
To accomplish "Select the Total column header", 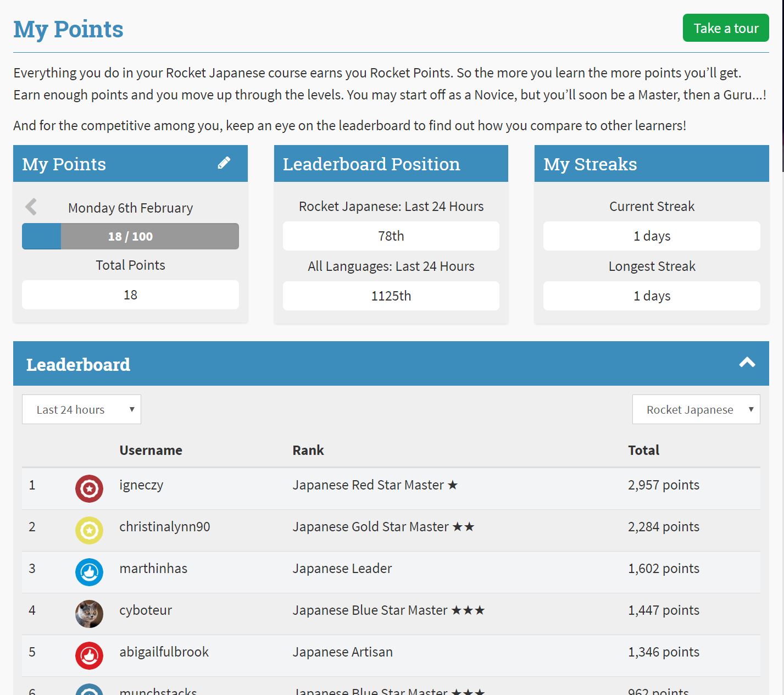I will coord(643,451).
